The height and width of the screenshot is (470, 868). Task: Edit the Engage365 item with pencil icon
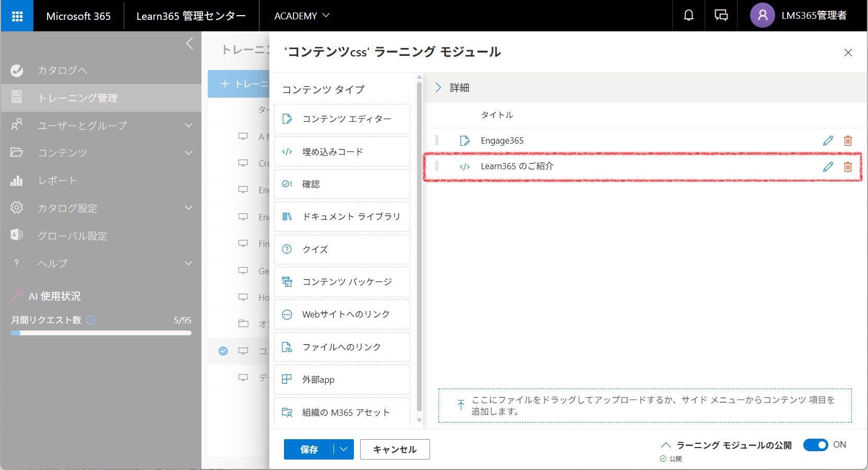(x=828, y=140)
